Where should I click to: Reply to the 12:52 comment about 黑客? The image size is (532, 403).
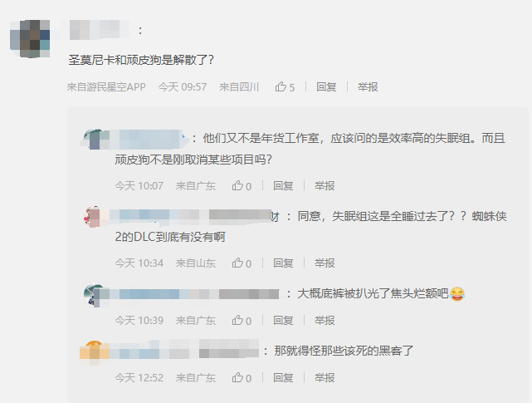(x=283, y=378)
